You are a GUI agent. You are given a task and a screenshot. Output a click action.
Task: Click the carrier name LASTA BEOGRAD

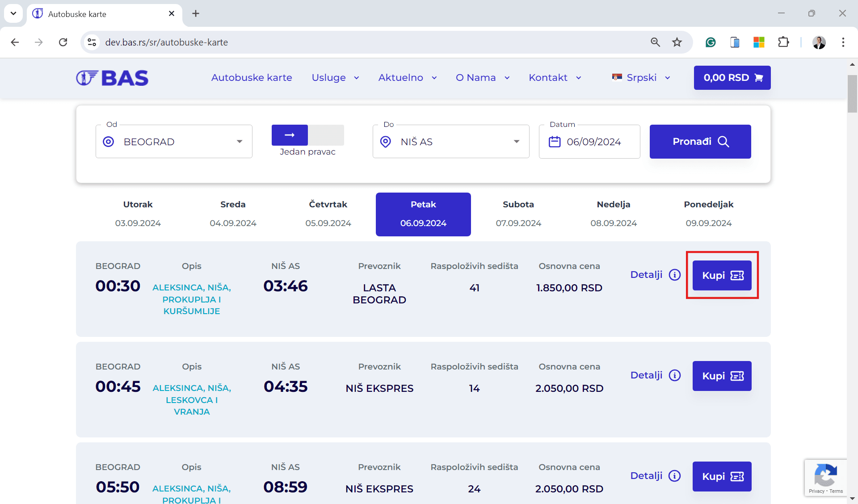[379, 294]
